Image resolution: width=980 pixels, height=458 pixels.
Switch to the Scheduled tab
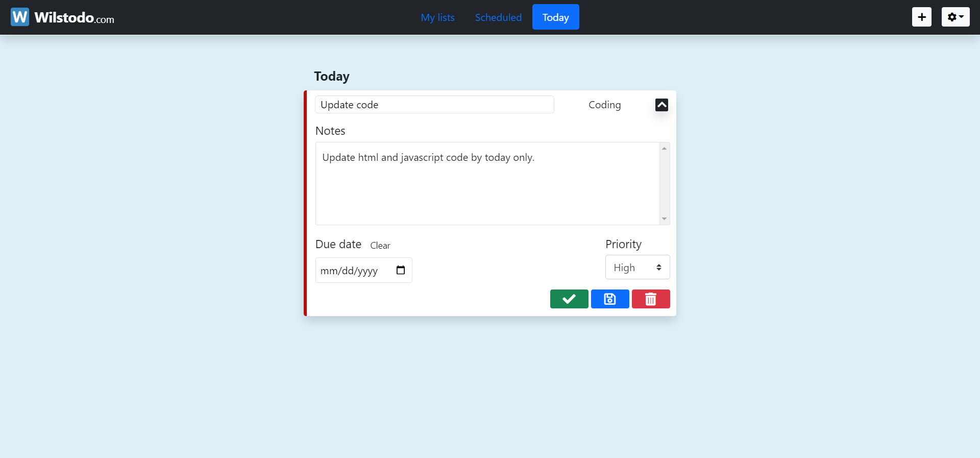(498, 17)
